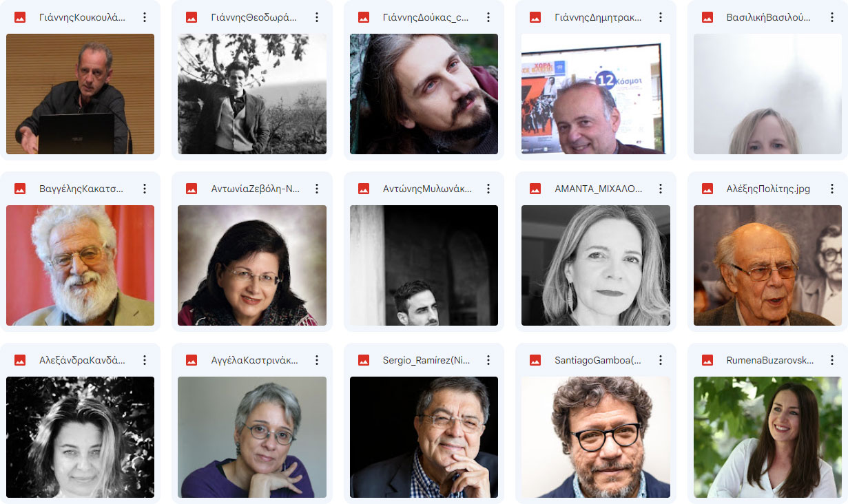Open the three-dot menu for ΑλέξηςΠολίτης.jpg
Image resolution: width=848 pixels, height=504 pixels.
[832, 189]
